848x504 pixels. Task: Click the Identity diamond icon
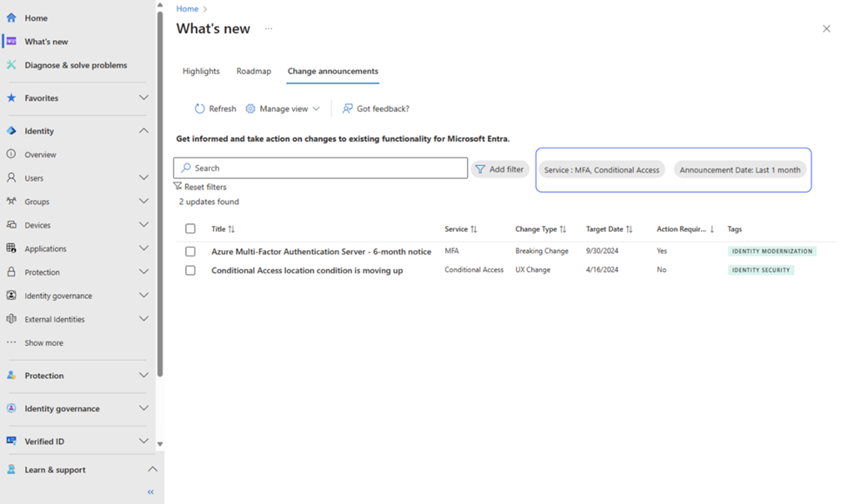pyautogui.click(x=11, y=130)
